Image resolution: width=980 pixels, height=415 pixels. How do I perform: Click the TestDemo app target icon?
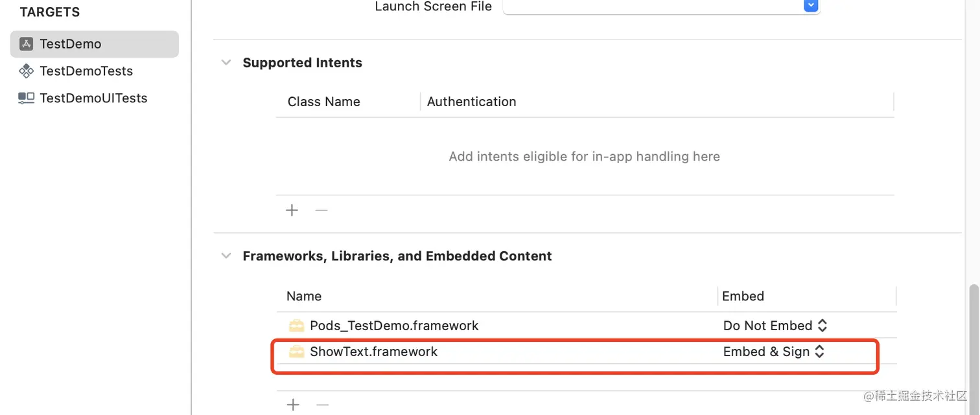coord(26,44)
